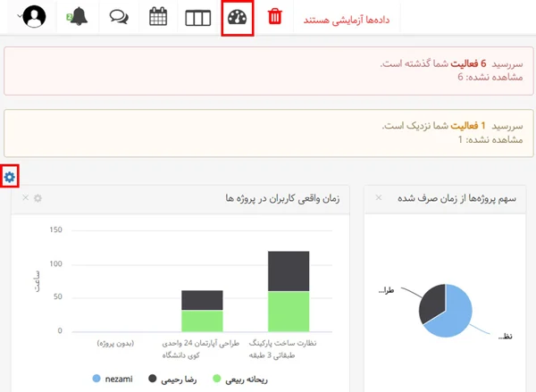Open the dashboard gauge icon
The height and width of the screenshot is (392, 536).
point(237,18)
